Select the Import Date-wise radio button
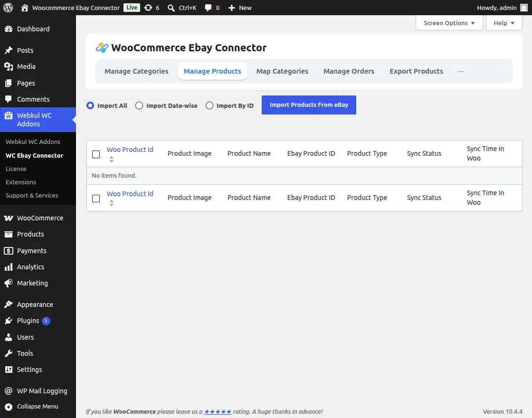This screenshot has width=532, height=418. coord(139,105)
